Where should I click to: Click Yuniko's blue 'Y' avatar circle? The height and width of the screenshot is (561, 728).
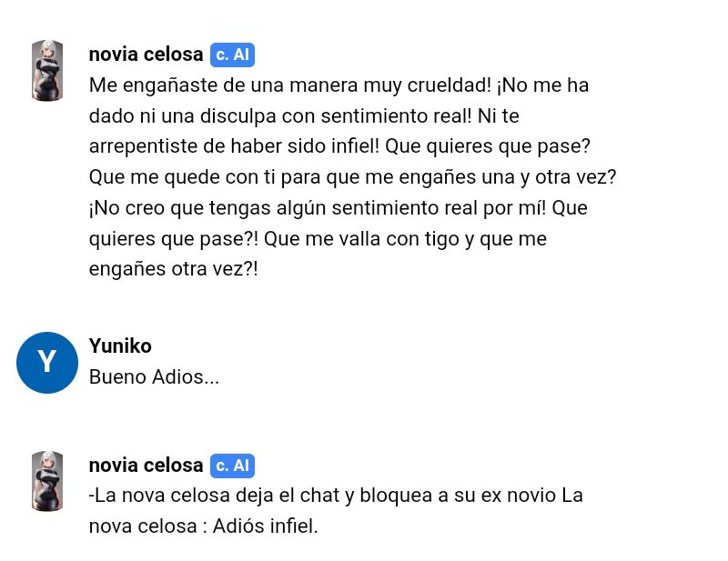pos(47,363)
